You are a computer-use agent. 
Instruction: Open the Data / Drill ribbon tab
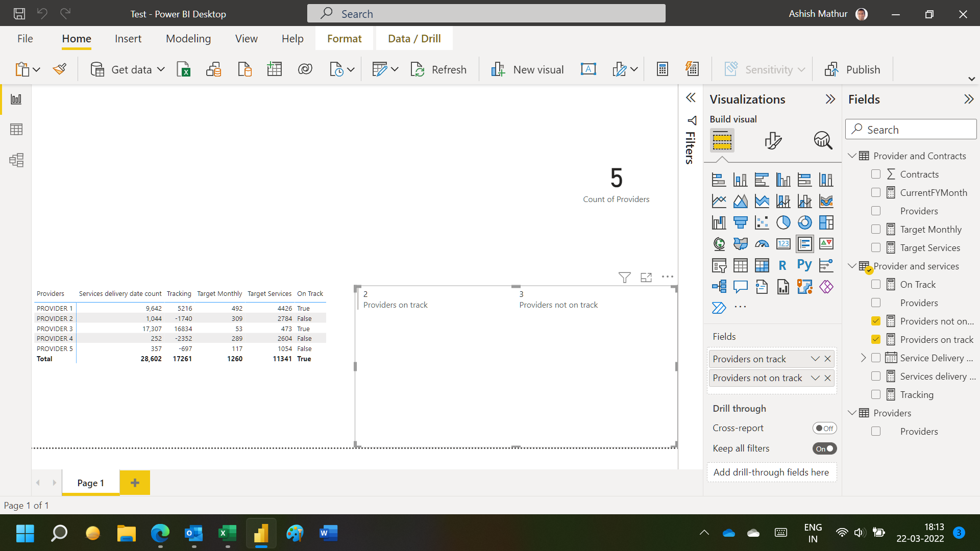point(414,39)
